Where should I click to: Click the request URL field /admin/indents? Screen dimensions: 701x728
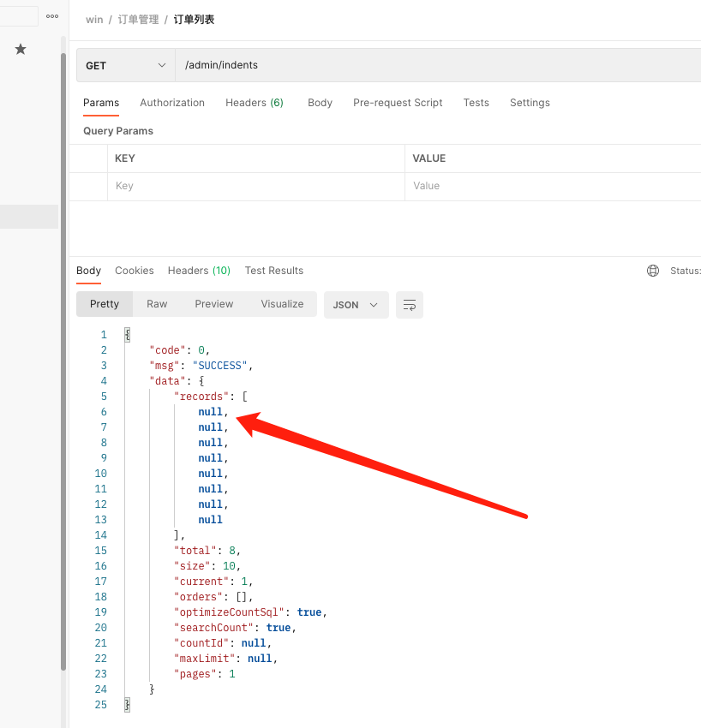tap(428, 65)
